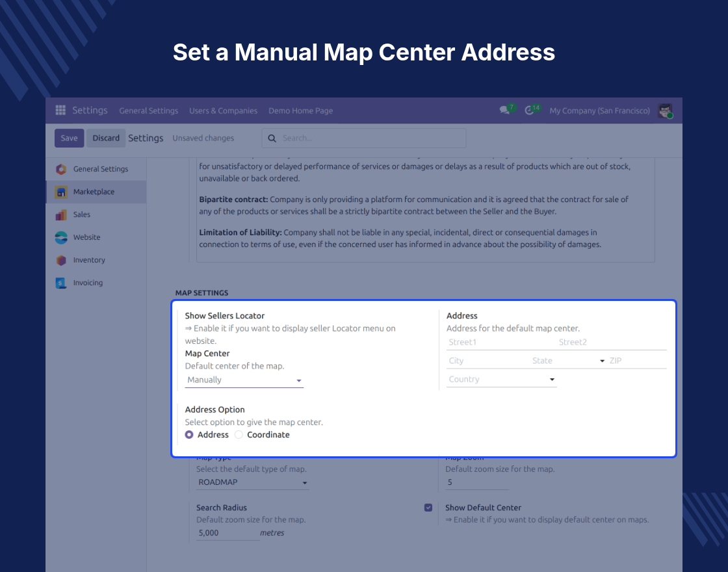Open the Users & Companies menu
Viewport: 728px width, 572px height.
(x=224, y=110)
